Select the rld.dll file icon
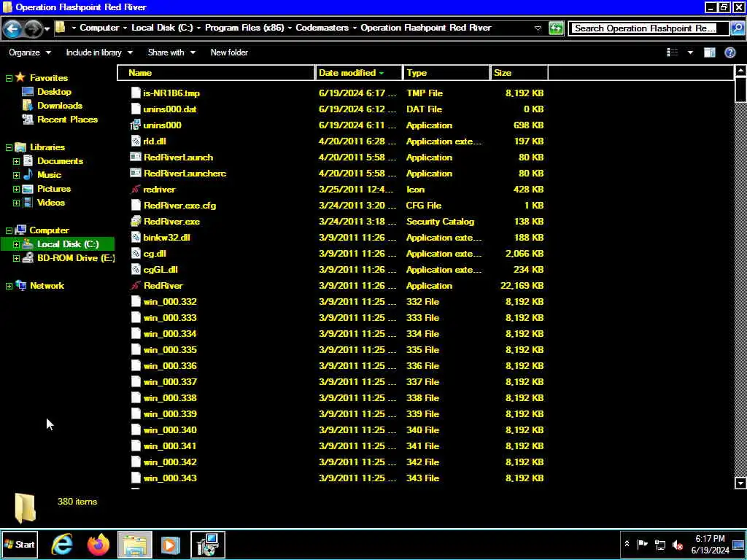The image size is (747, 560). click(136, 141)
